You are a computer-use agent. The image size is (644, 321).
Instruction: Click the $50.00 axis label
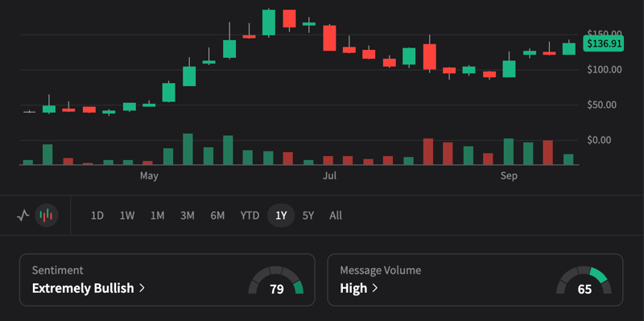pos(601,105)
